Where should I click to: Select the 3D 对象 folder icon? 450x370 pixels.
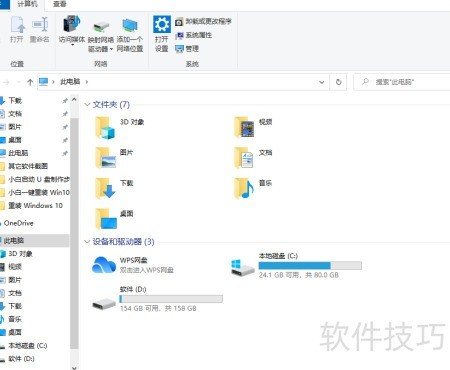tap(105, 128)
